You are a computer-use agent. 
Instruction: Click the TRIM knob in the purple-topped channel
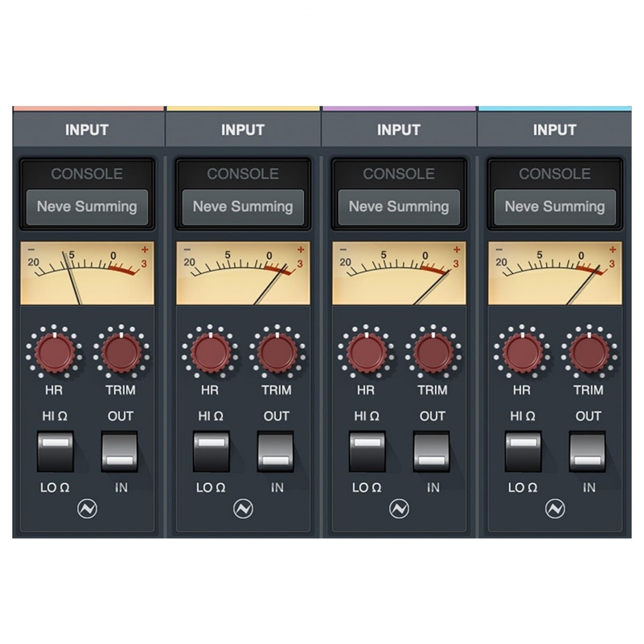[x=433, y=352]
